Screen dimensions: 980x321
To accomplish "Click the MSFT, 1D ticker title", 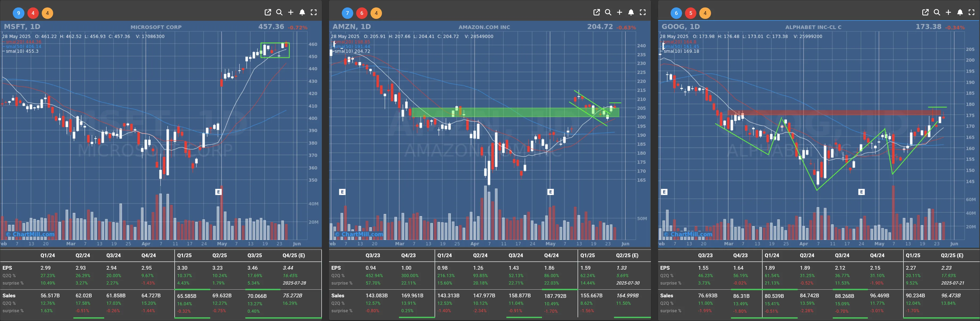I will click(22, 27).
